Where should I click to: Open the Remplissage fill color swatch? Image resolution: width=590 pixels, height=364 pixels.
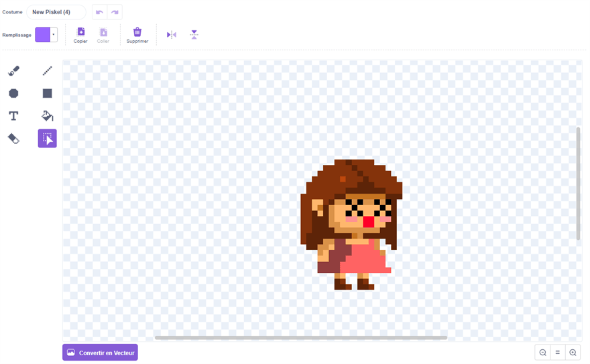(x=43, y=35)
